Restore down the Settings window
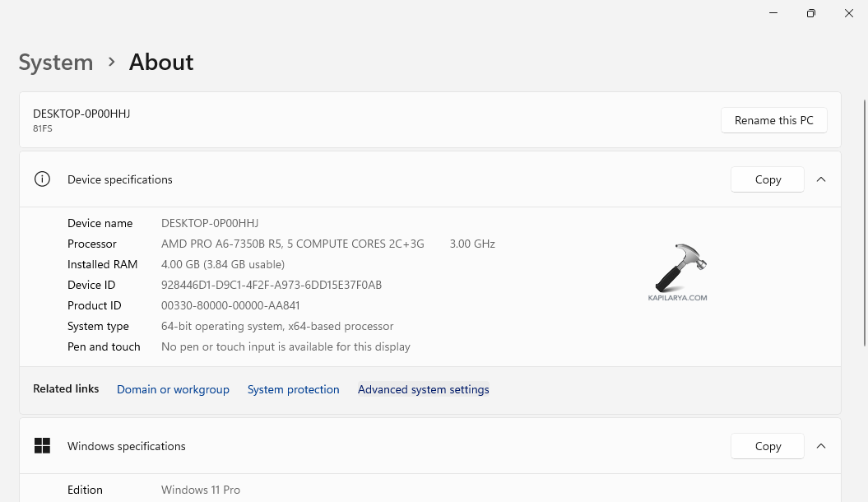 [811, 13]
